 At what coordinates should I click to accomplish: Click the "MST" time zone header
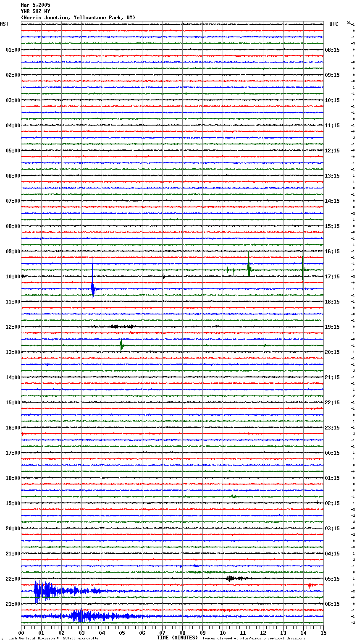4,24
